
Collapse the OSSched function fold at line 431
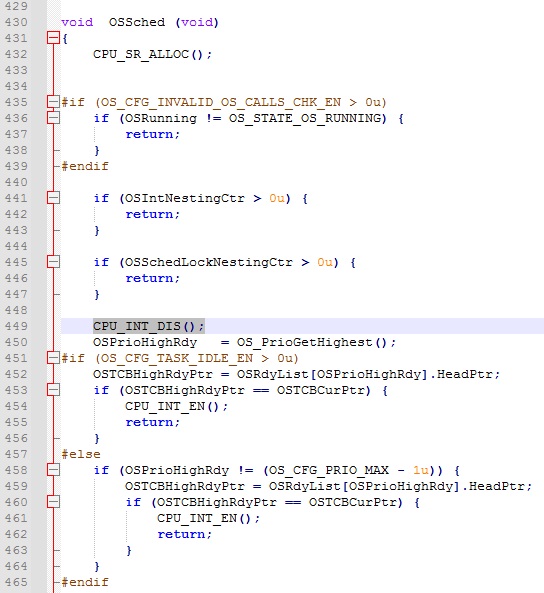pyautogui.click(x=53, y=38)
